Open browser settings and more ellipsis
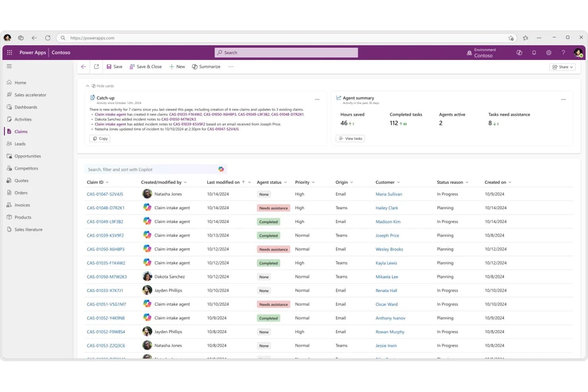 click(x=539, y=38)
